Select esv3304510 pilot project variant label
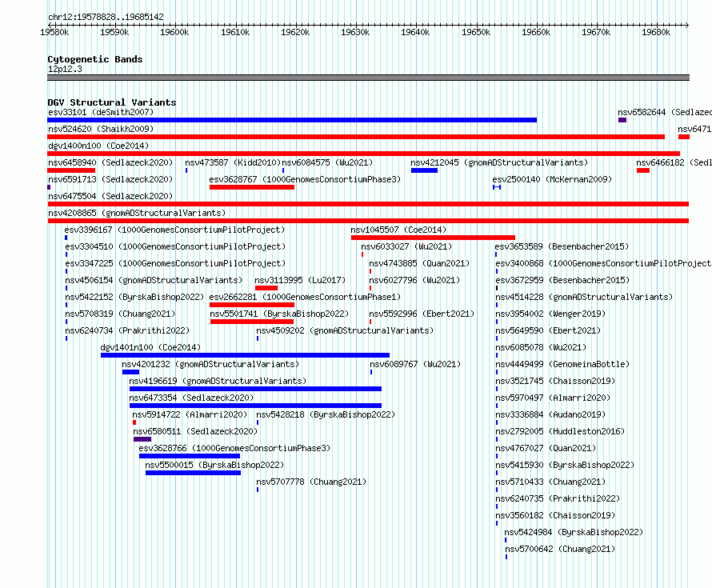Viewport: 712px width, 588px height. click(175, 246)
